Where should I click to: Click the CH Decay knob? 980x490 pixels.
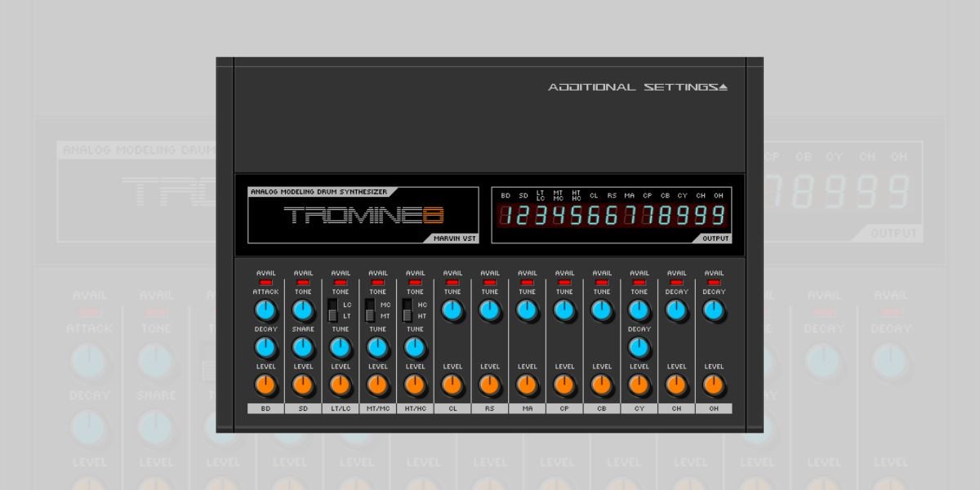(676, 310)
